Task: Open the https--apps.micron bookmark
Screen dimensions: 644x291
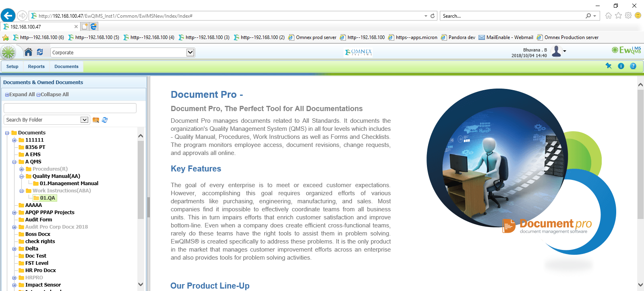Action: click(412, 37)
